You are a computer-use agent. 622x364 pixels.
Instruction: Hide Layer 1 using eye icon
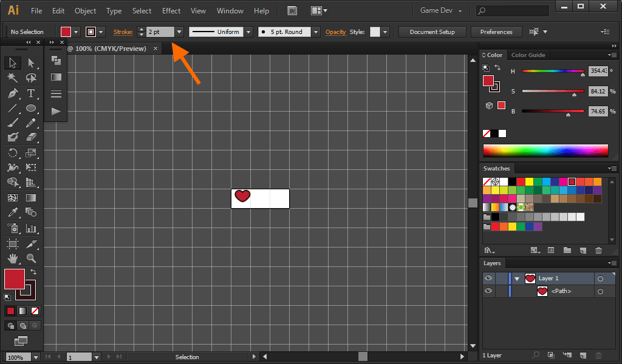pos(488,278)
